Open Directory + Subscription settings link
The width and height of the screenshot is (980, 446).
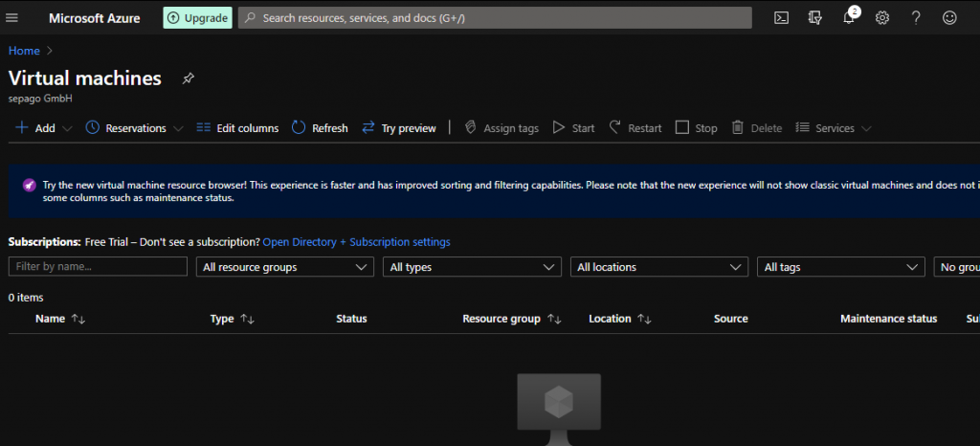coord(356,242)
